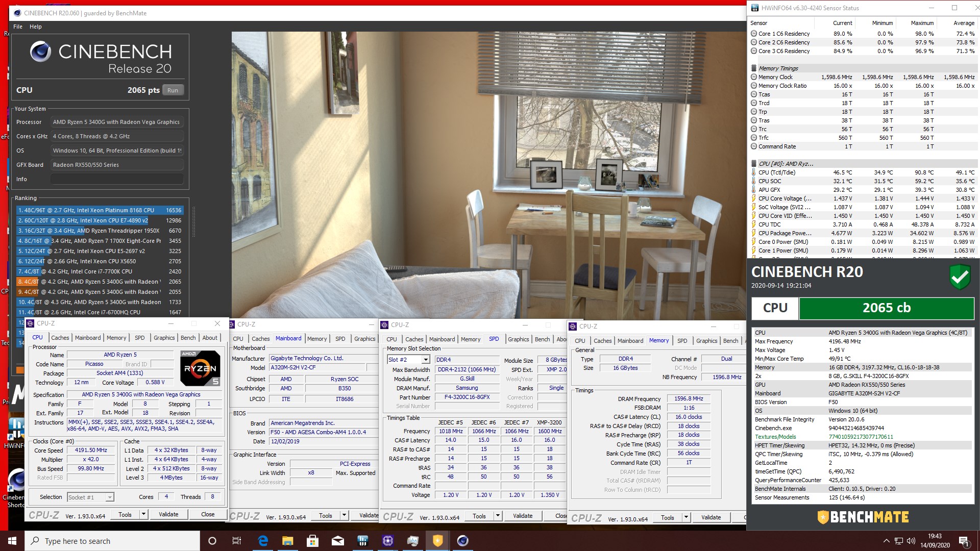This screenshot has height=551, width=980.
Task: Click the thermometer icon beside CPU SOC
Action: 753,181
